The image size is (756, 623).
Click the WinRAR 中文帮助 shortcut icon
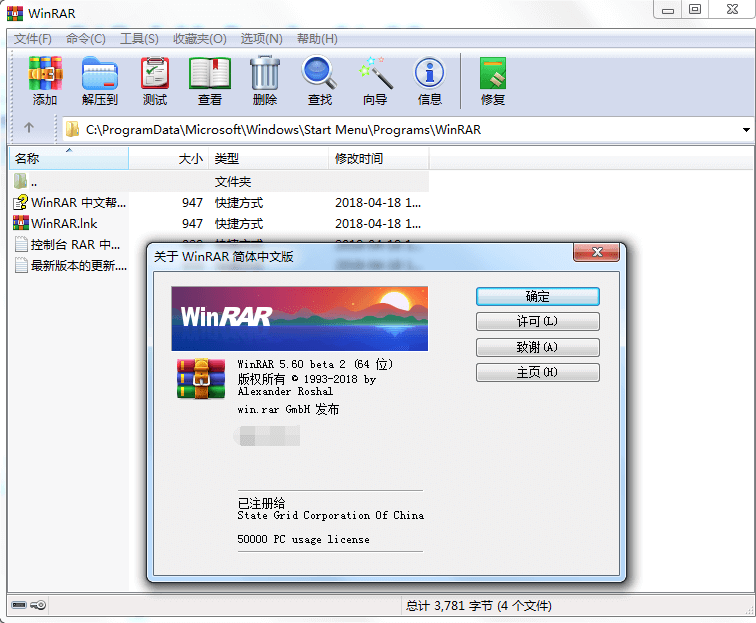21,203
